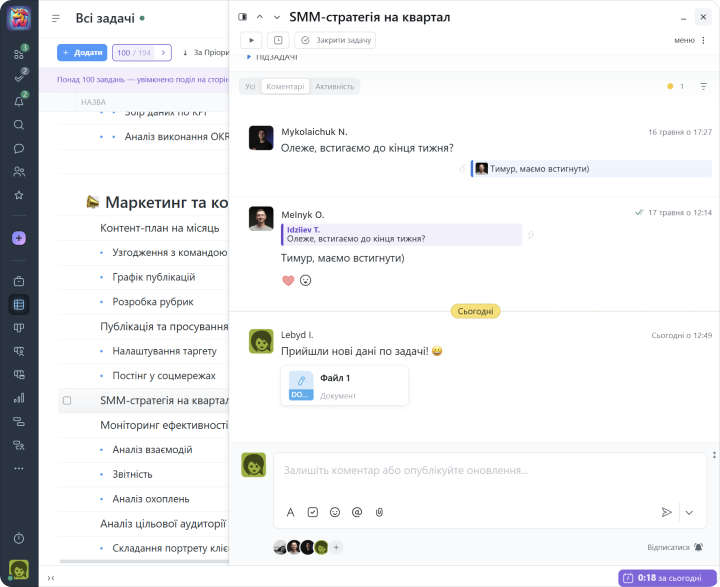Open send options dropdown arrow
720x587 pixels.
(x=688, y=512)
